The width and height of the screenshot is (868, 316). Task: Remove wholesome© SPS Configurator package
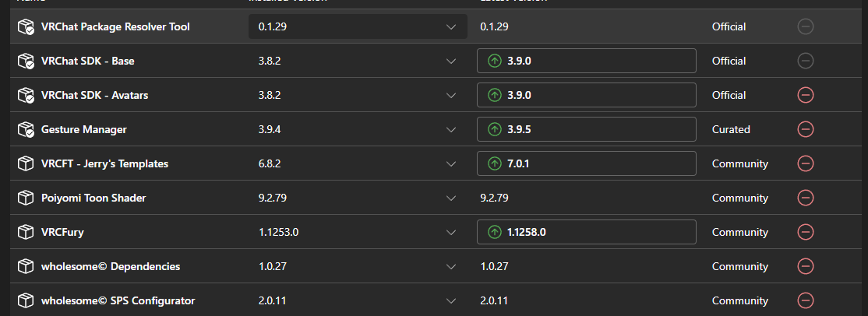pyautogui.click(x=806, y=300)
